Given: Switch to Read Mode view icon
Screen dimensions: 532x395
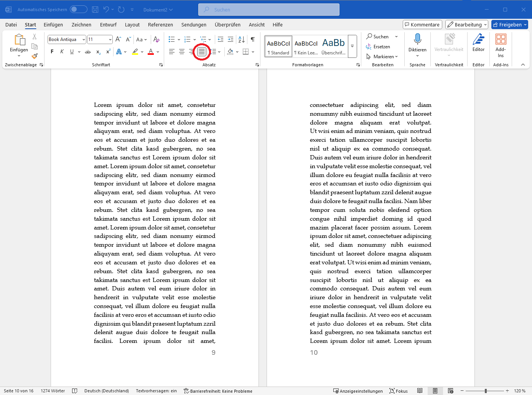Looking at the screenshot, I should point(420,391).
